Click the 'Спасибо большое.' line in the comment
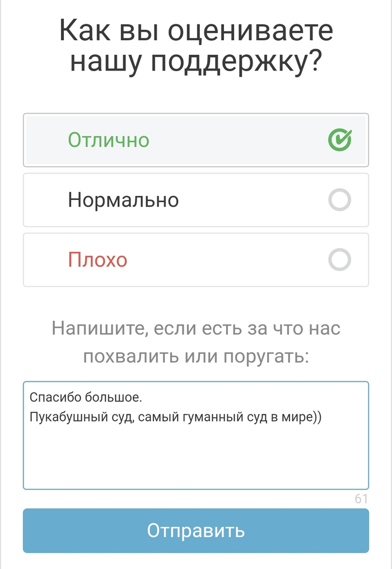This screenshot has height=569, width=392. click(x=86, y=398)
